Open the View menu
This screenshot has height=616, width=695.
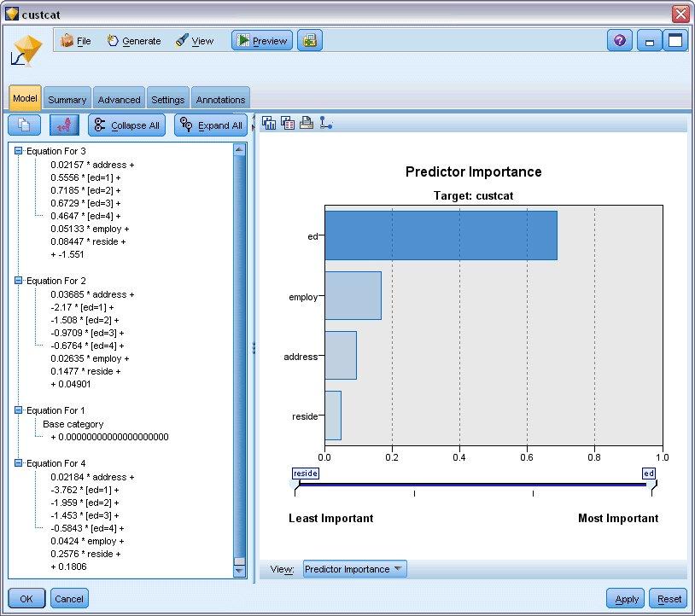coord(195,41)
